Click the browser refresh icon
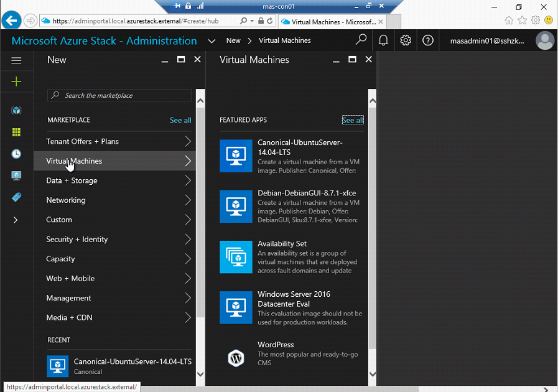Viewport: 558px width, 392px height. [270, 21]
